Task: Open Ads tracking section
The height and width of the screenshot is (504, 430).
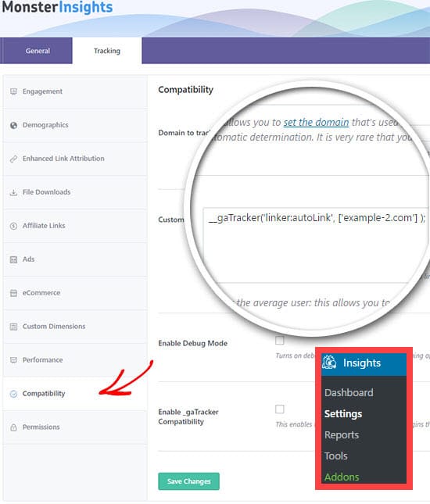Action: point(75,259)
